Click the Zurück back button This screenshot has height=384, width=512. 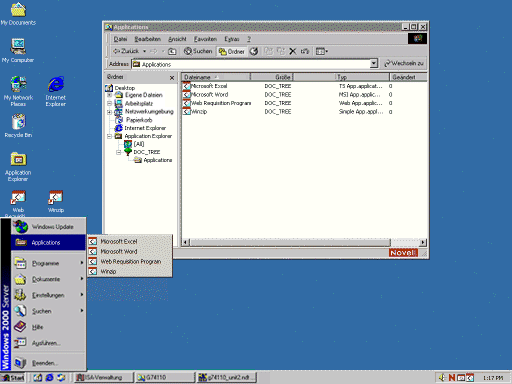click(x=126, y=51)
